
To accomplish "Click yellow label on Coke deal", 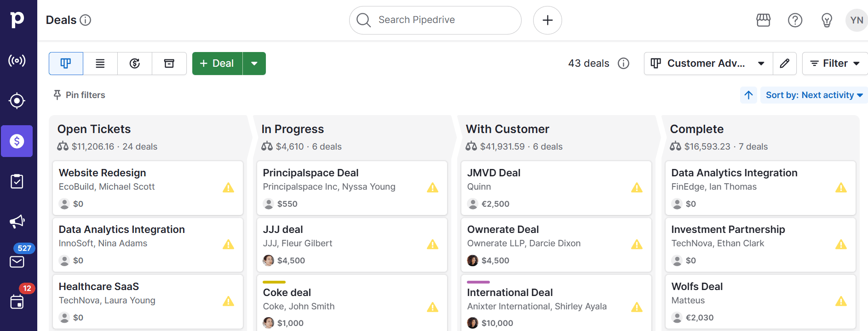I will (274, 282).
